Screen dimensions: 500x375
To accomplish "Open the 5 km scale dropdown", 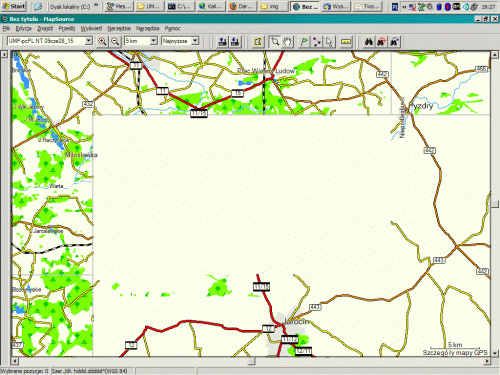I will pos(140,41).
